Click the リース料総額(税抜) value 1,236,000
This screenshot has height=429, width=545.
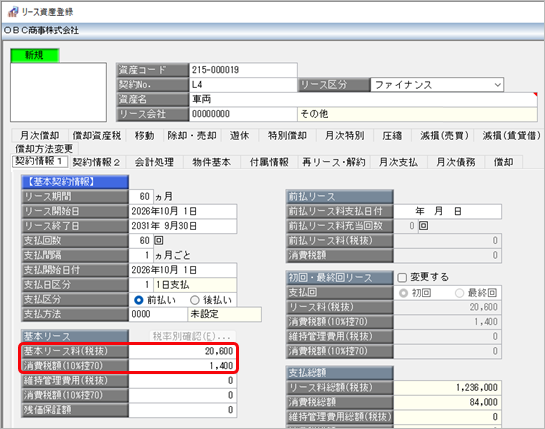point(448,388)
